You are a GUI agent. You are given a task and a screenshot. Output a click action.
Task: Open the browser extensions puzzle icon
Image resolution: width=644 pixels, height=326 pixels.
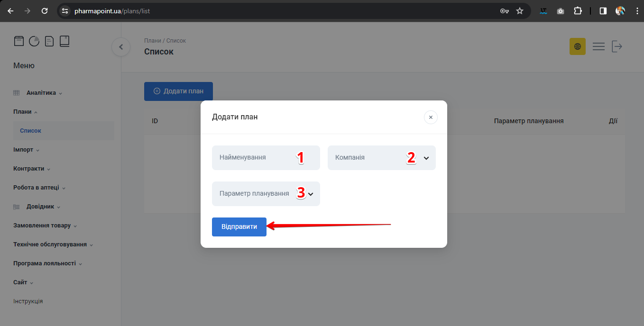tap(578, 11)
